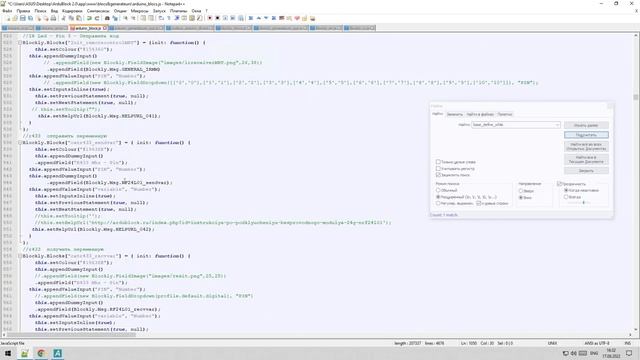Click the Open file toolbar icon
This screenshot has height=360, width=640.
[x=15, y=18]
